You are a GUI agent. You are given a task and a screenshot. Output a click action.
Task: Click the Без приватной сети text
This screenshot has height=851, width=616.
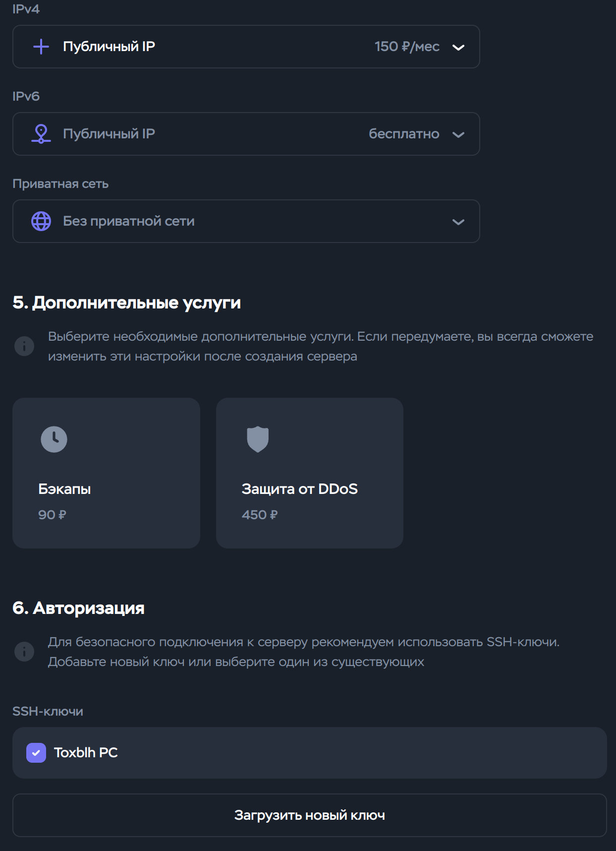point(129,221)
